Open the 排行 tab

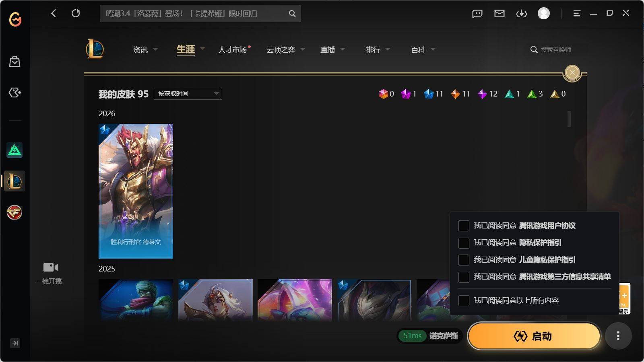[x=373, y=49]
